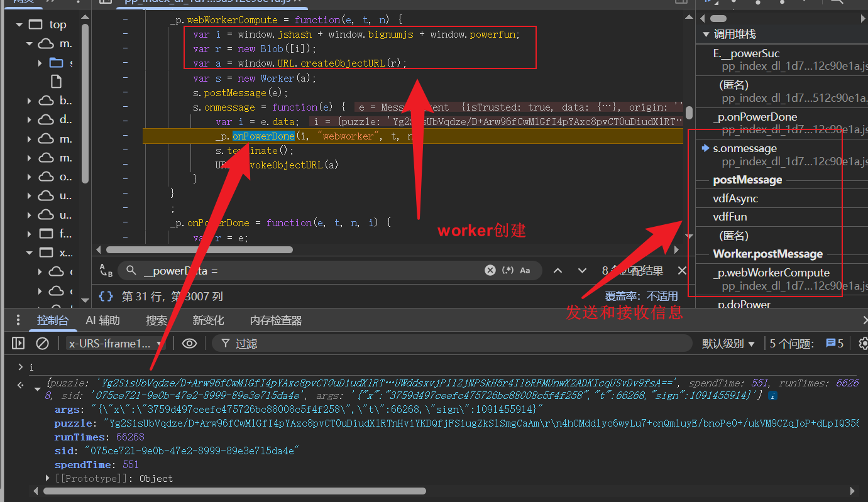Screen dimensions: 868x502
Task: Expand the "b.." domain node
Action: coord(30,101)
